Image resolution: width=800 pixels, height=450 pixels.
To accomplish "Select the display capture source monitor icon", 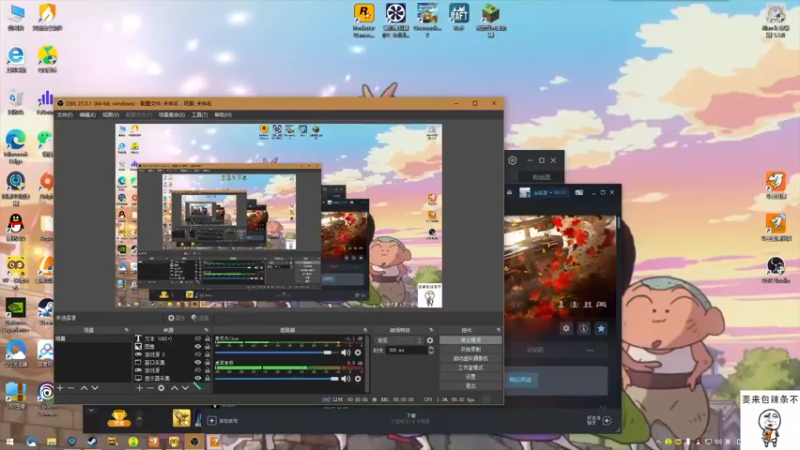I will [x=138, y=378].
